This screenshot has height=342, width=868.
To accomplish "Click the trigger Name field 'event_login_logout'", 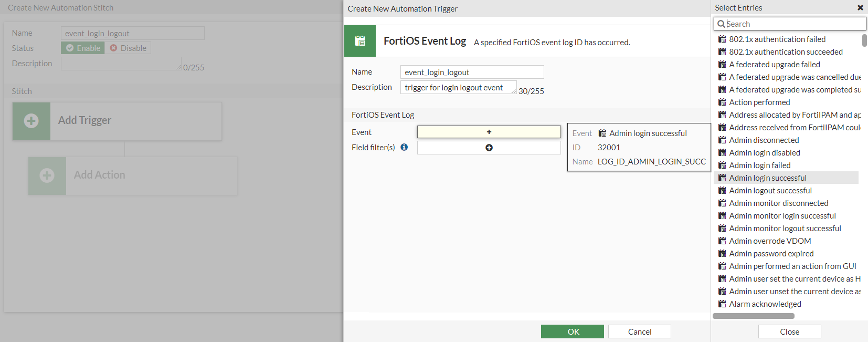I will point(472,72).
